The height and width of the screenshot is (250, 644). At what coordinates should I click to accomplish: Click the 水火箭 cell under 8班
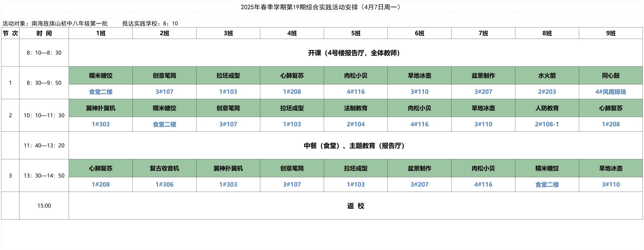(547, 75)
